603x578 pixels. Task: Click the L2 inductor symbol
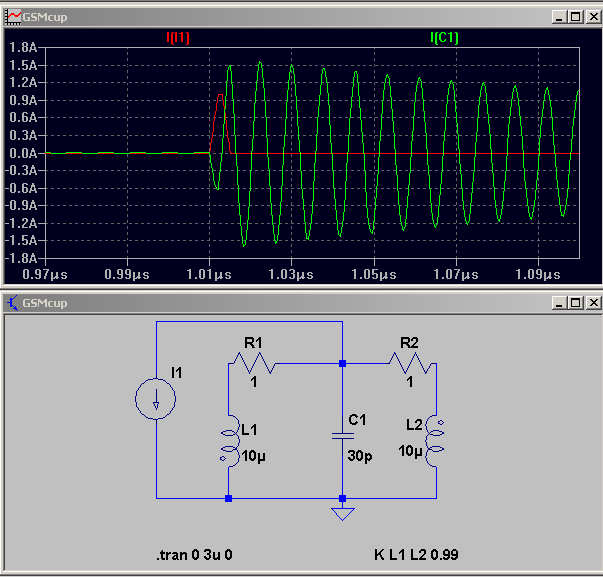(x=435, y=441)
